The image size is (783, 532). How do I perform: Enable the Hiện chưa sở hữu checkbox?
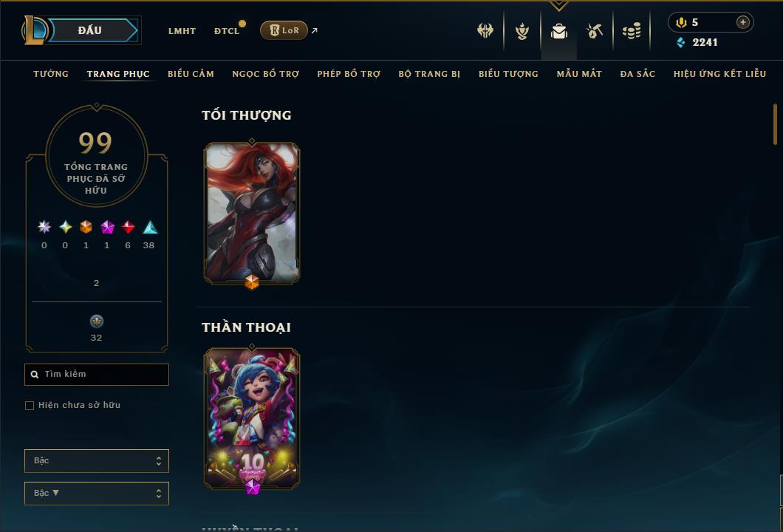tap(30, 406)
